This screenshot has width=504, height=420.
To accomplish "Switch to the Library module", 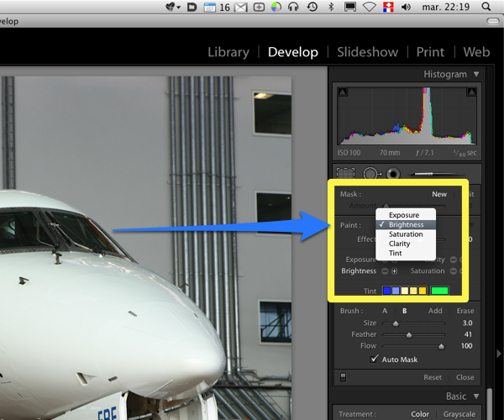I will coord(228,52).
